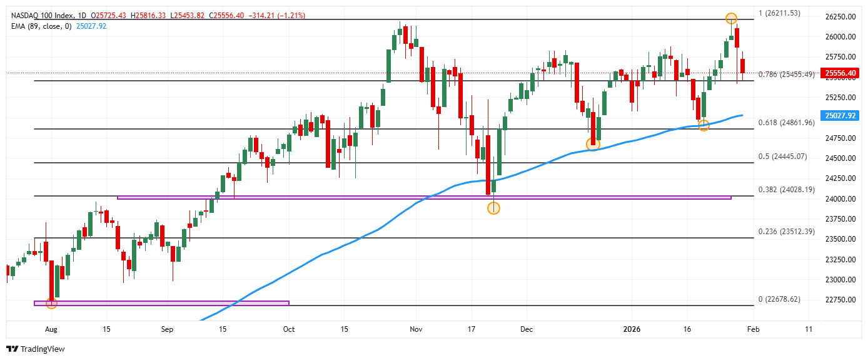The height and width of the screenshot is (360, 868).
Task: Click the EMA value 25027.92 in legend
Action: tap(91, 26)
